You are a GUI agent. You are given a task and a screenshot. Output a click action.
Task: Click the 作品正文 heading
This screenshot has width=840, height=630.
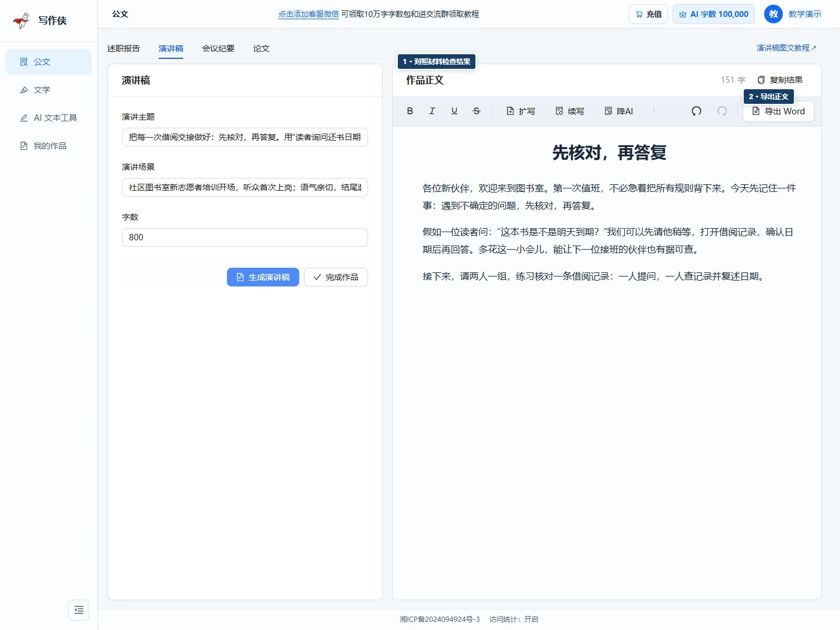click(x=425, y=80)
